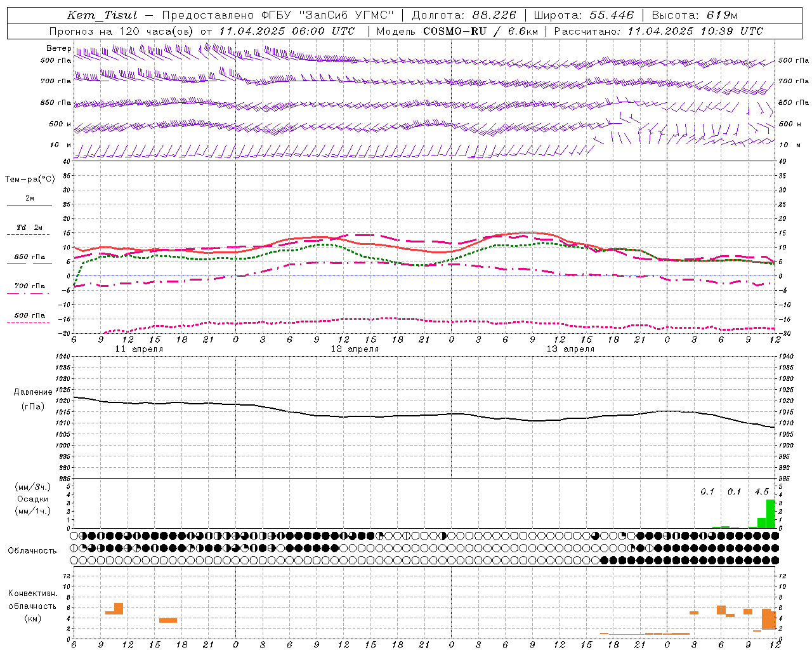The image size is (812, 650).
Task: Click the 12 апреля date label
Action: point(355,349)
